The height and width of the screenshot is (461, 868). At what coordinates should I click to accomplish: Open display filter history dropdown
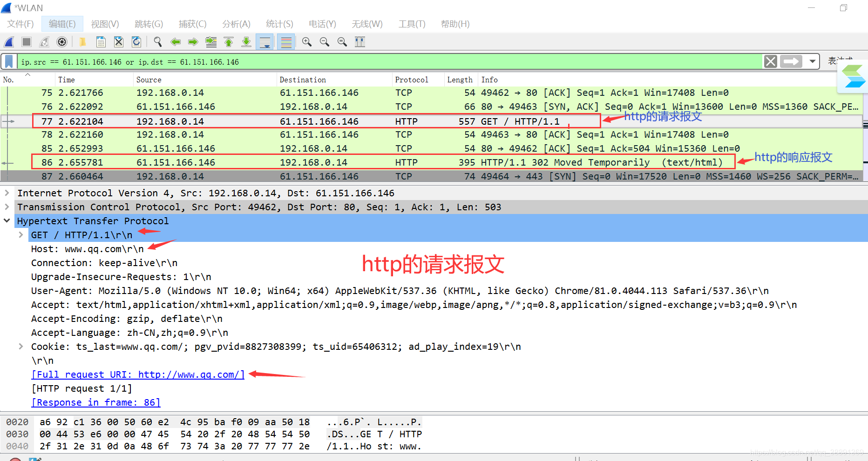point(813,61)
